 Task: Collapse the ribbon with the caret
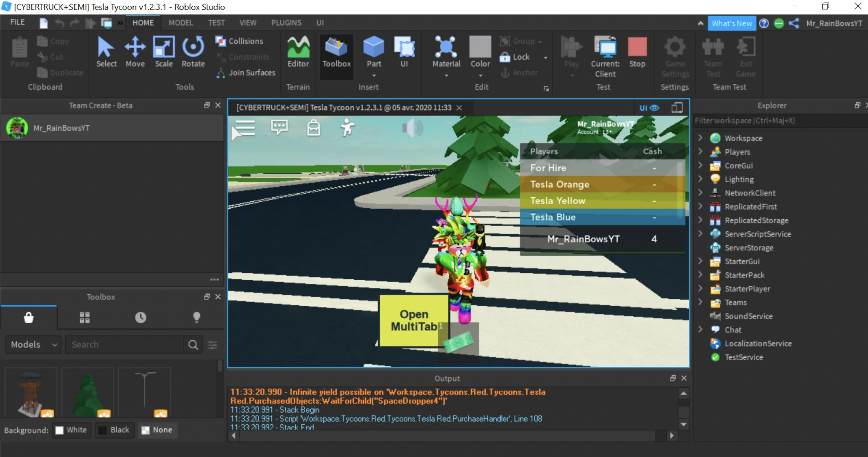tap(700, 23)
